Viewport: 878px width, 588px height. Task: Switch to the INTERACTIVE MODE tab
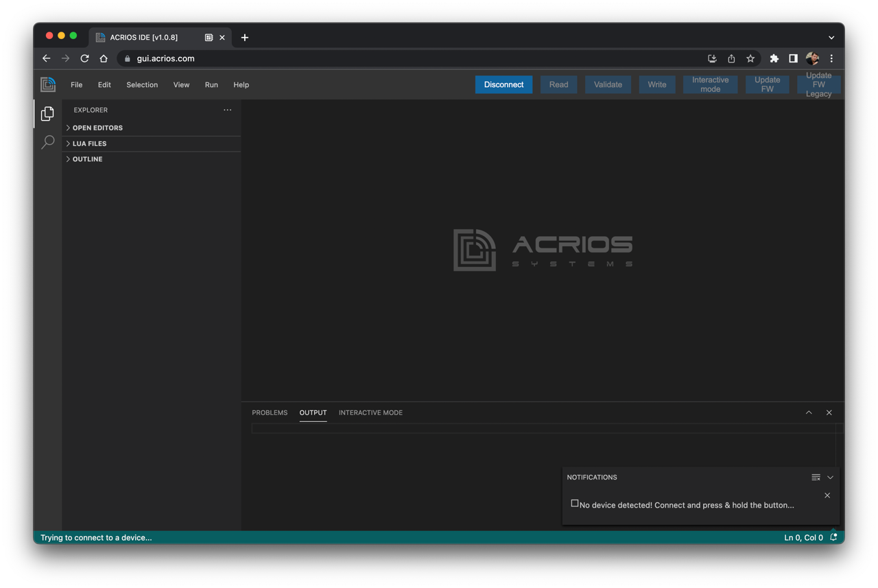(370, 412)
